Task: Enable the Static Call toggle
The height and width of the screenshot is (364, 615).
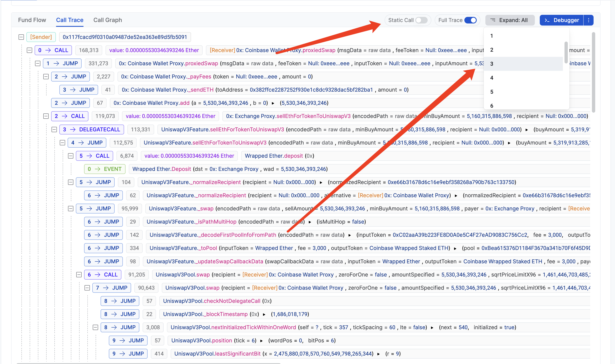Action: tap(421, 20)
